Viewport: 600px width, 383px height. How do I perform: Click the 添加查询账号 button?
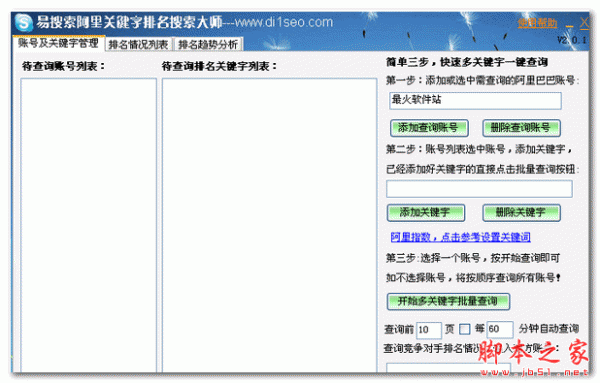pyautogui.click(x=429, y=128)
